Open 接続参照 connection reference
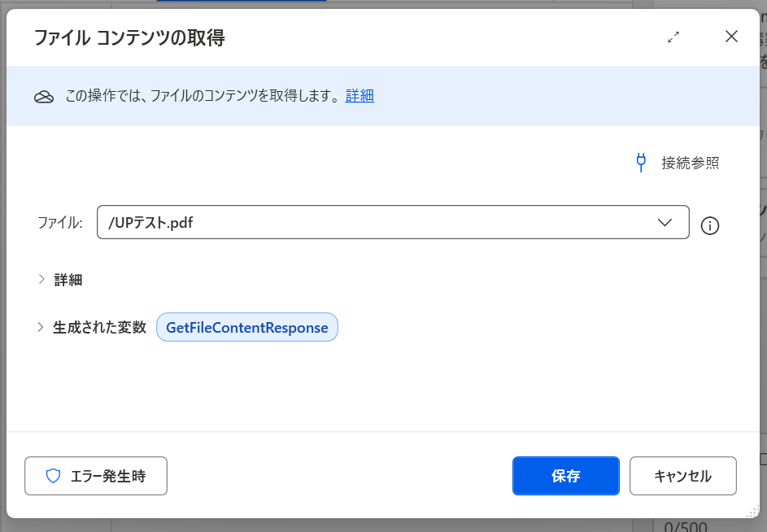 [690, 163]
